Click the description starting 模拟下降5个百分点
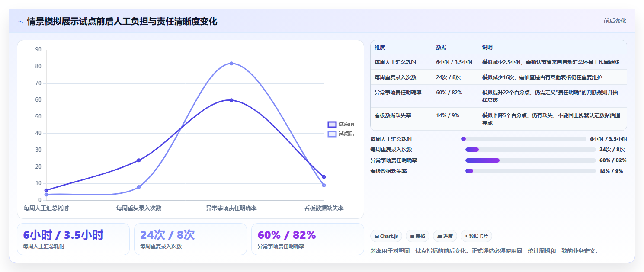This screenshot has height=272, width=644. coord(551,119)
